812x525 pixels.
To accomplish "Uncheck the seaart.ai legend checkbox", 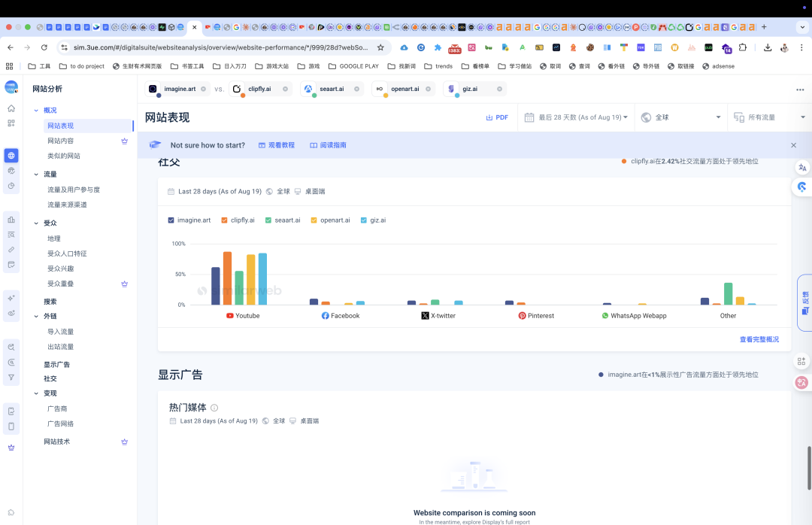I will (268, 220).
